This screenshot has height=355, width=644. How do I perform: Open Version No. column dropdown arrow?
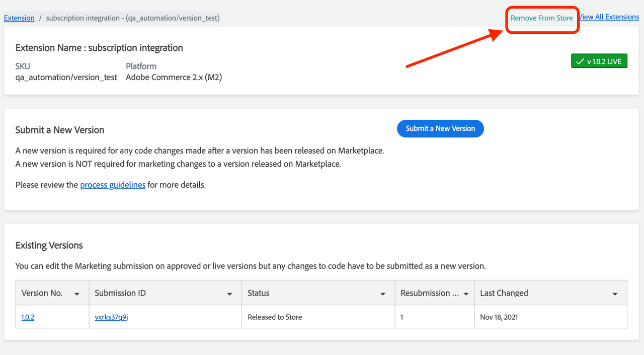(77, 294)
